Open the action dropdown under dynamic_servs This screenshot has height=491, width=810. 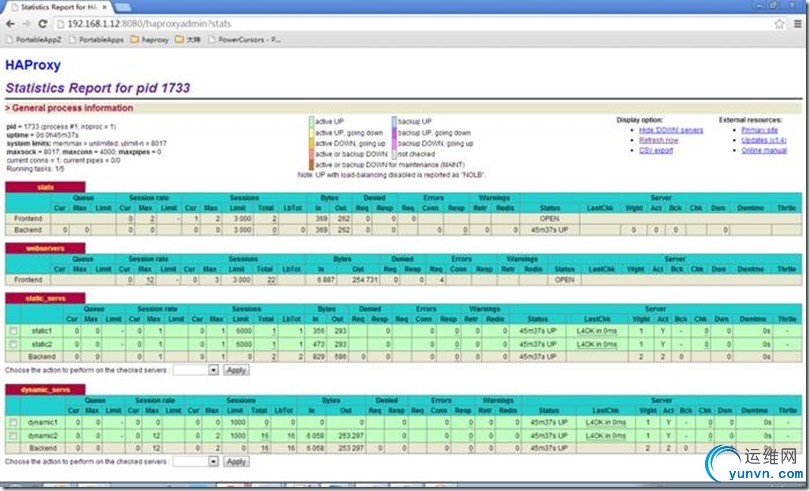pos(195,462)
